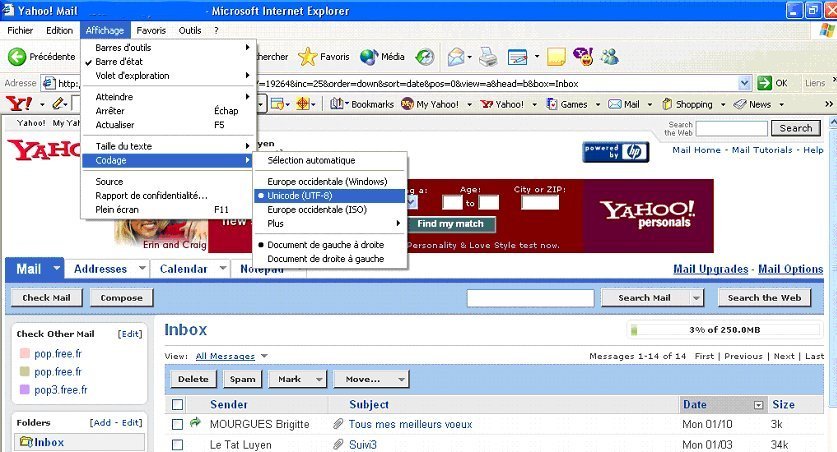837x452 pixels.
Task: Click the mail search input field
Action: click(x=530, y=298)
